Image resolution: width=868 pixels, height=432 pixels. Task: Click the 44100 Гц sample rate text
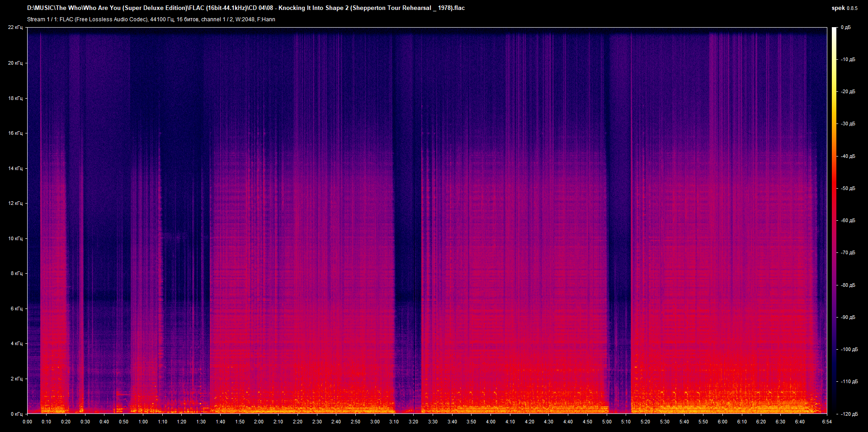click(x=161, y=19)
